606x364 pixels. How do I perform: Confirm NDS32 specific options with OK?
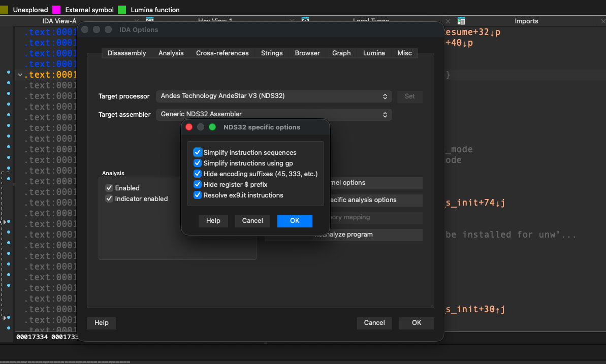pos(295,221)
